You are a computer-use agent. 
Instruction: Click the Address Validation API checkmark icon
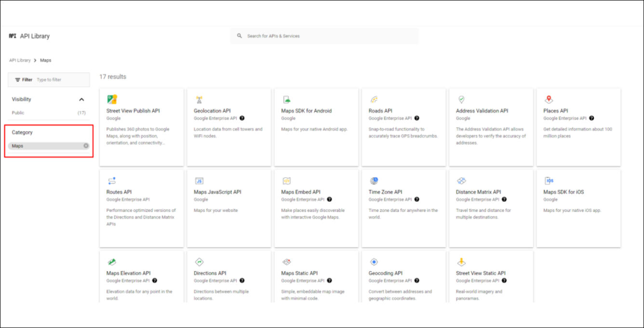pos(461,100)
